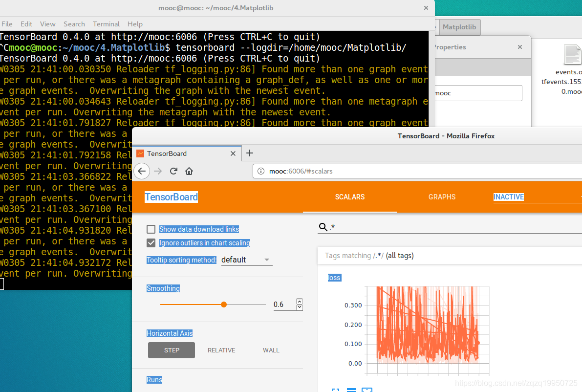The height and width of the screenshot is (392, 582).
Task: Expand the loss chart with the fullscreen icon
Action: click(336, 390)
